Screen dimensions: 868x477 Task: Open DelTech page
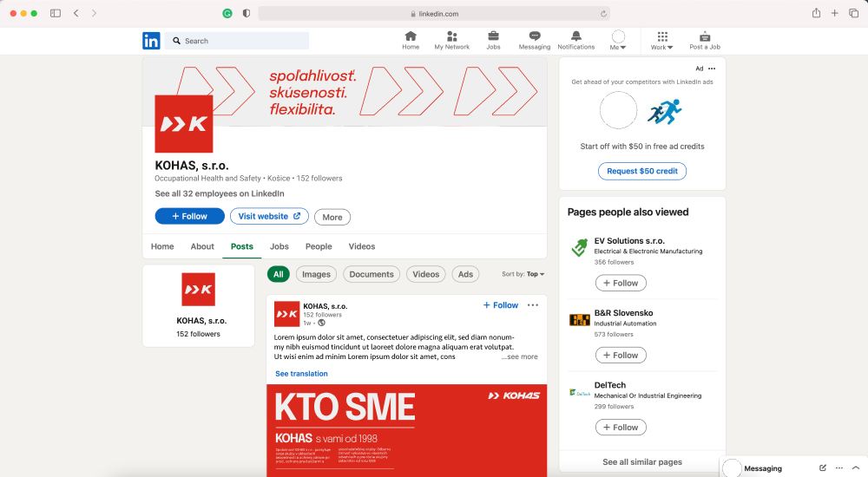tap(610, 385)
